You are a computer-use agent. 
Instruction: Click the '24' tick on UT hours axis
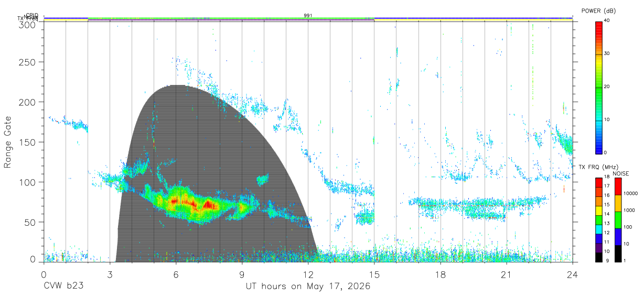coord(573,274)
